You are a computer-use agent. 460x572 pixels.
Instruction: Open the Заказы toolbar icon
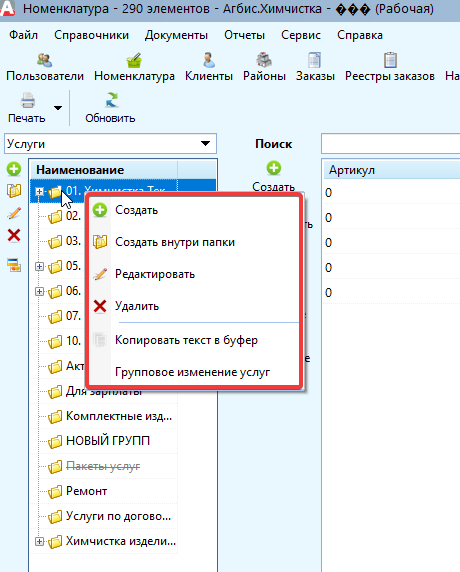(x=314, y=61)
